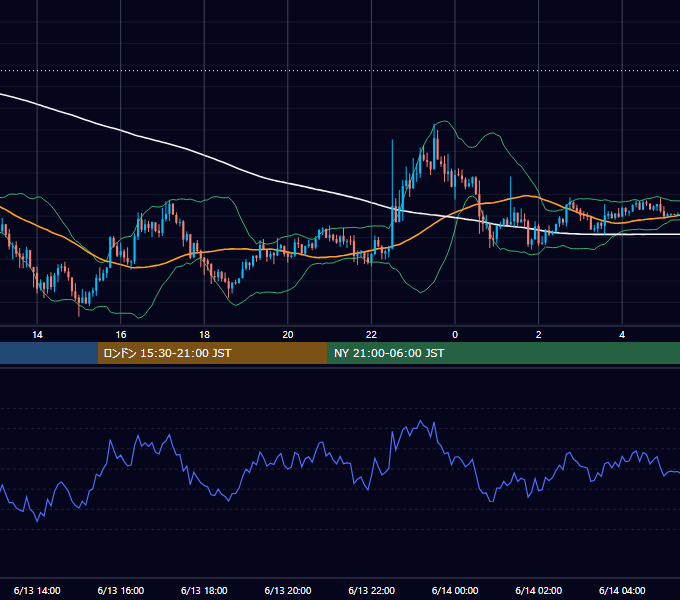Click hour label '20' on the price chart axis

(288, 335)
